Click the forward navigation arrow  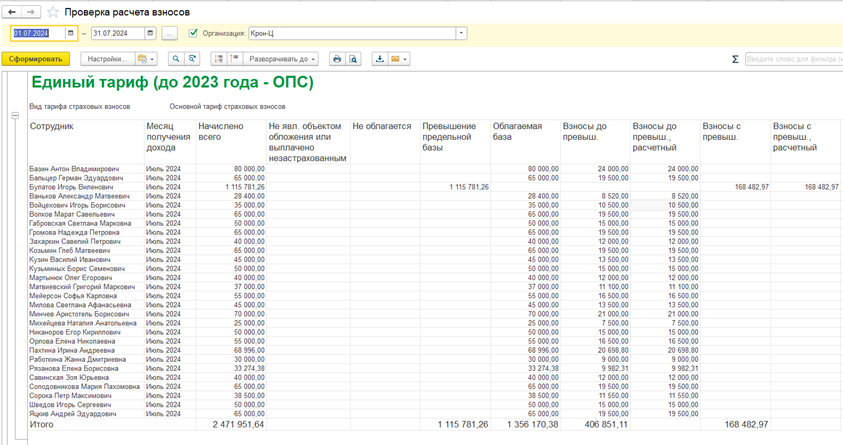click(31, 12)
